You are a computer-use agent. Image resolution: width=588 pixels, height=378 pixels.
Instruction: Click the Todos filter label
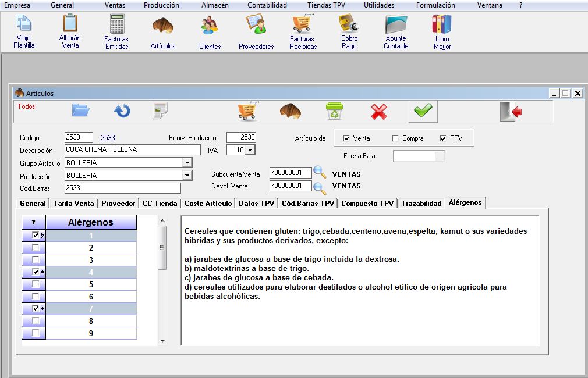(26, 106)
